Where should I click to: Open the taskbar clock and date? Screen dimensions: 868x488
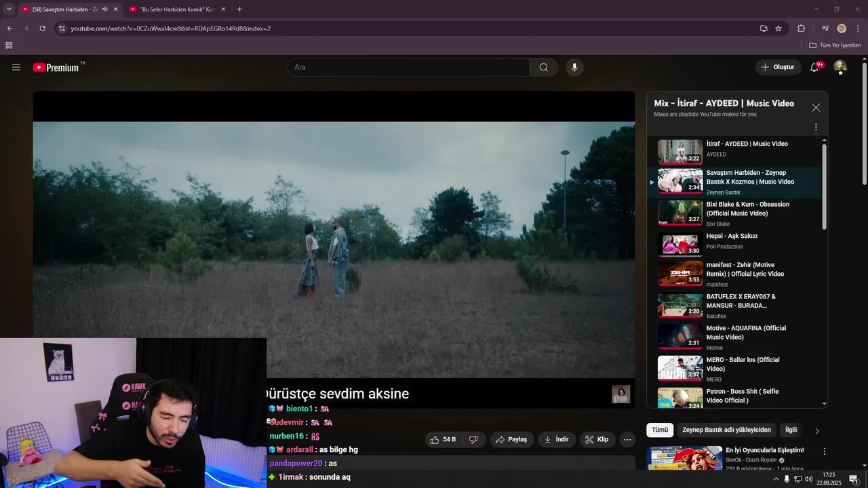tap(829, 479)
